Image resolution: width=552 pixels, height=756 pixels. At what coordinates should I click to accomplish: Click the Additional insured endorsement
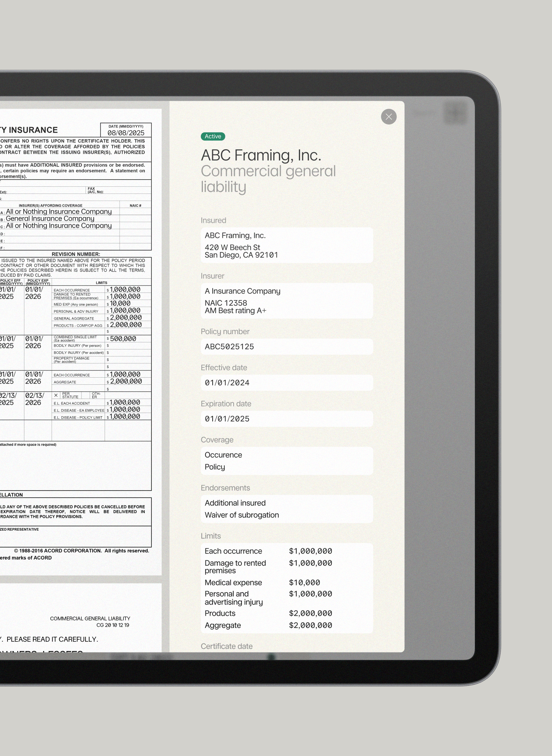click(x=235, y=503)
